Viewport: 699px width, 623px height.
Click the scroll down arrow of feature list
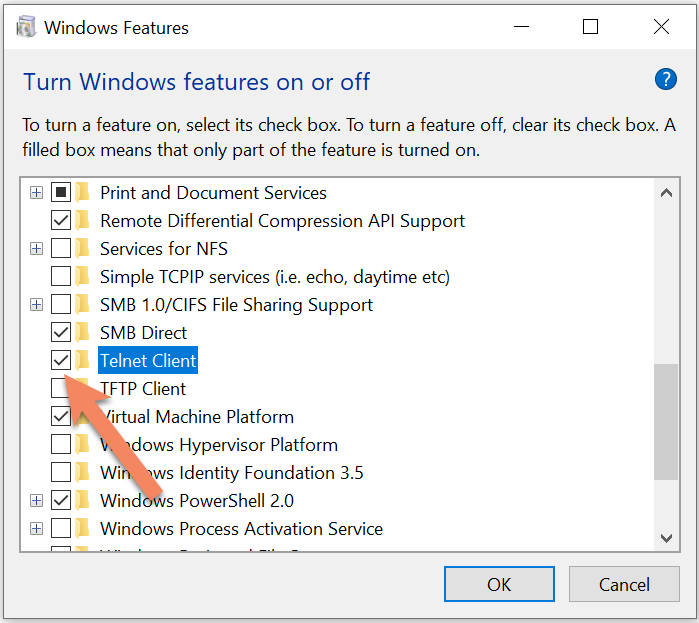[x=666, y=538]
